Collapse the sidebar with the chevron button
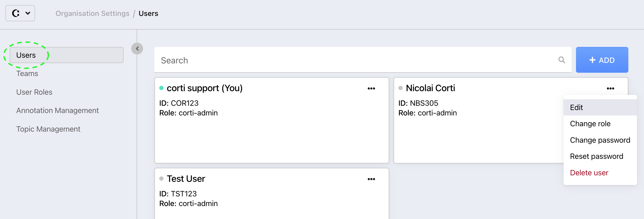Viewport: 644px width, 219px height. tap(137, 49)
